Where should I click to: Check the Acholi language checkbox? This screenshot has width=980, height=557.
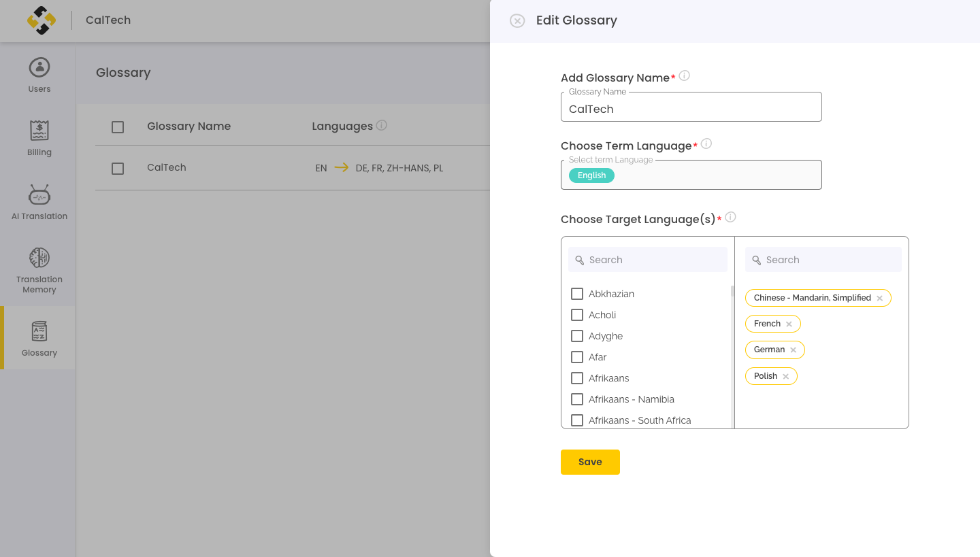(577, 315)
